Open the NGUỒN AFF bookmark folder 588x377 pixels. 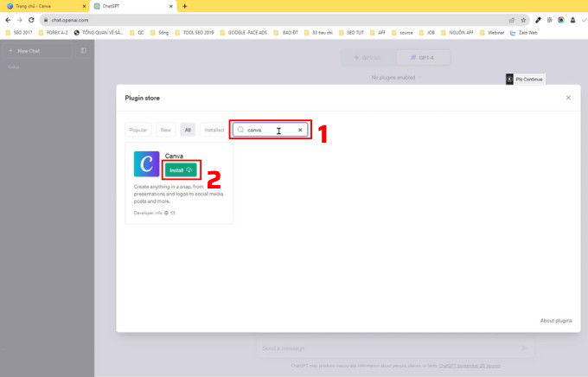tap(457, 33)
